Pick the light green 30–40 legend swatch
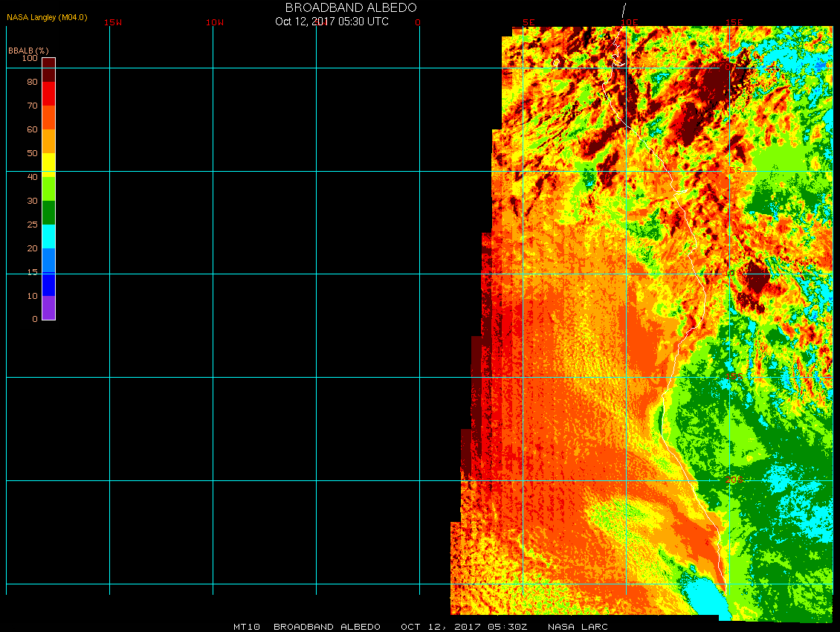 click(x=49, y=189)
